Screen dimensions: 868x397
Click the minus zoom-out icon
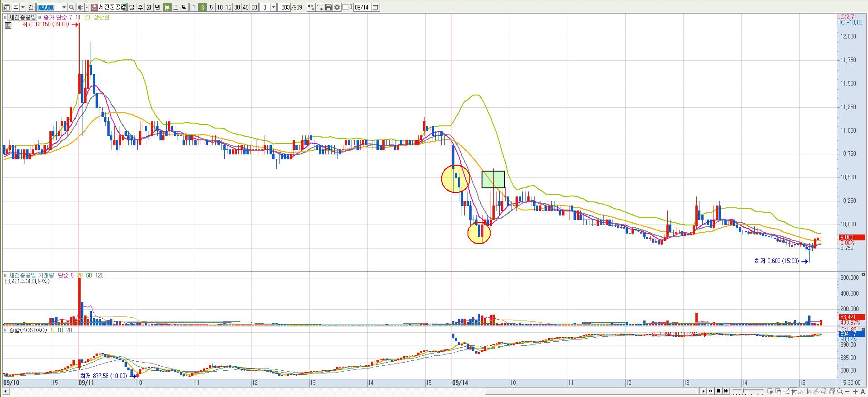coord(848,392)
